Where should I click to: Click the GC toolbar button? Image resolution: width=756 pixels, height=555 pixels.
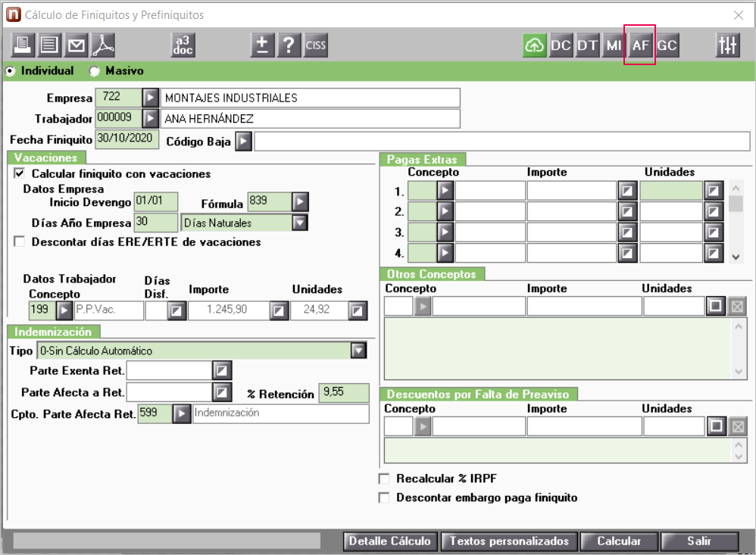pyautogui.click(x=667, y=45)
